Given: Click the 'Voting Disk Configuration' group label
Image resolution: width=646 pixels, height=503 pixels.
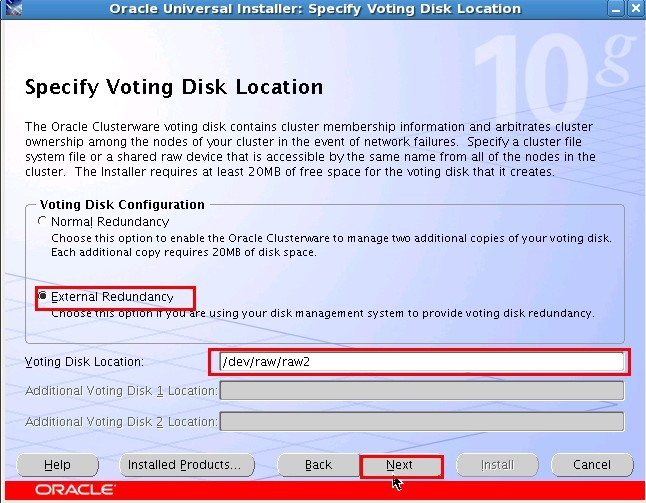Looking at the screenshot, I should pos(122,204).
